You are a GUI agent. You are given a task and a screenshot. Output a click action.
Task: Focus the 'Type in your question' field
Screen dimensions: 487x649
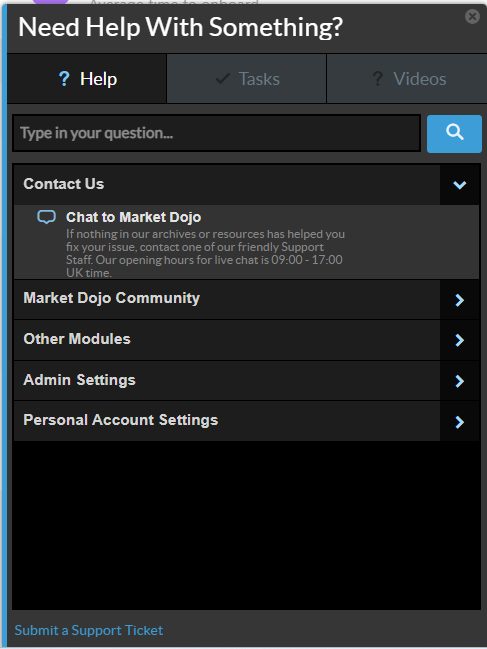[216, 133]
